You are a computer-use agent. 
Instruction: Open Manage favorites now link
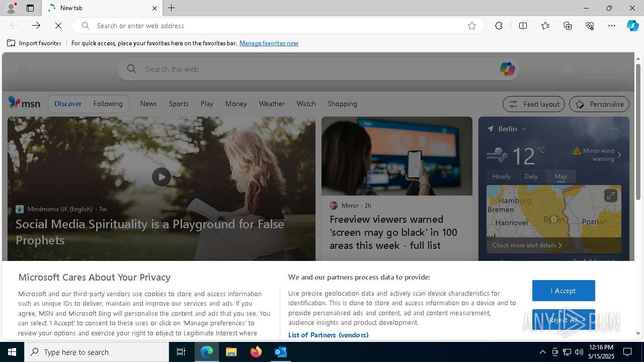pos(269,43)
